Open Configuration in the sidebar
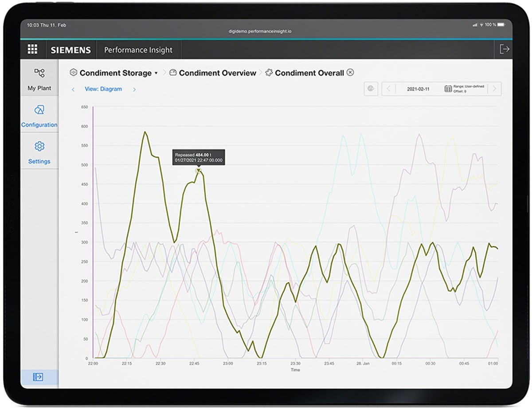The image size is (532, 410). click(39, 116)
